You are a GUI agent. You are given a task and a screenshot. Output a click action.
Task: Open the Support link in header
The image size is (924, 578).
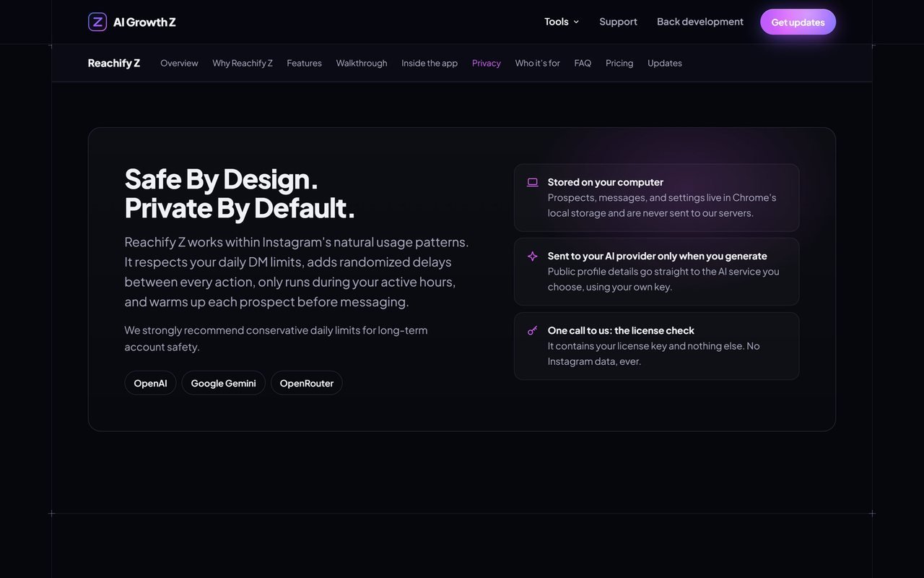pyautogui.click(x=618, y=22)
